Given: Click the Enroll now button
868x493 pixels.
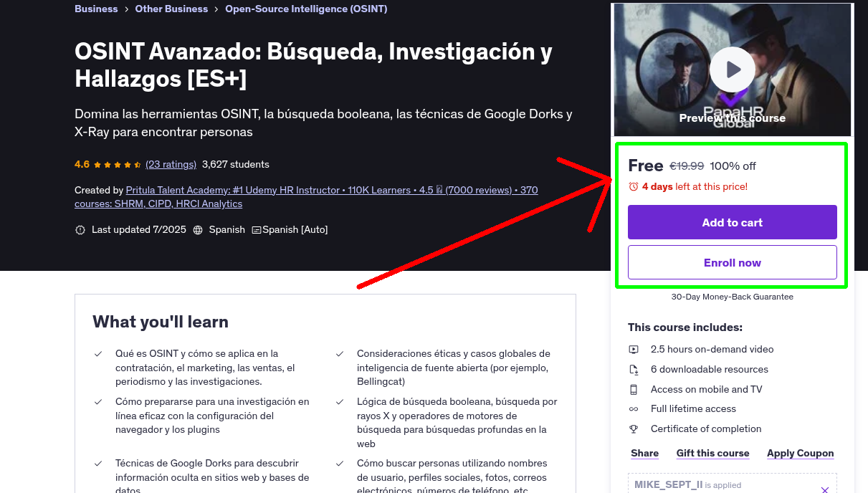Looking at the screenshot, I should pyautogui.click(x=732, y=262).
